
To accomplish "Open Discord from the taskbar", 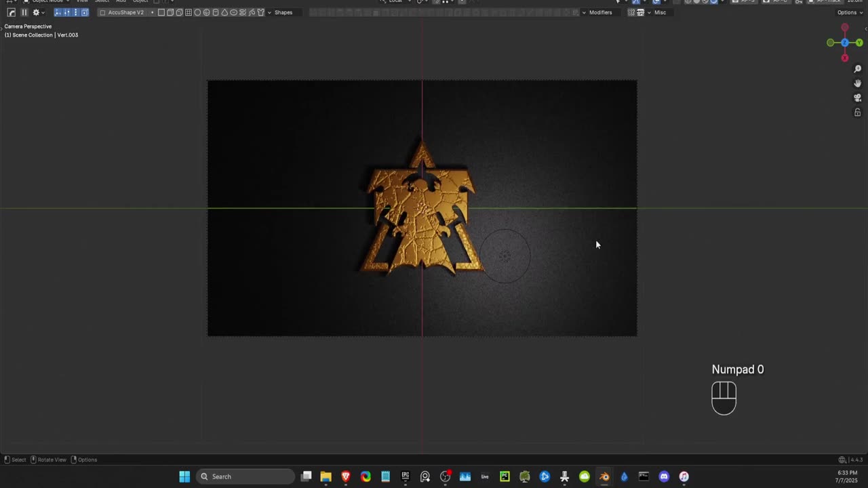I will click(664, 476).
